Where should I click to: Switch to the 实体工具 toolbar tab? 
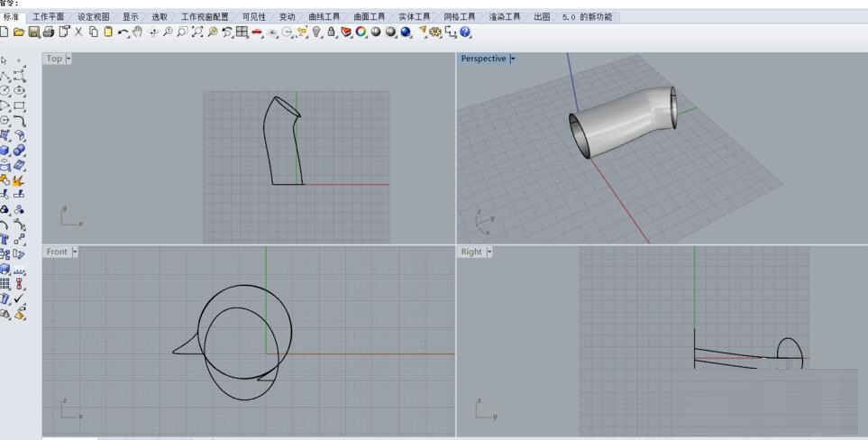pos(414,17)
